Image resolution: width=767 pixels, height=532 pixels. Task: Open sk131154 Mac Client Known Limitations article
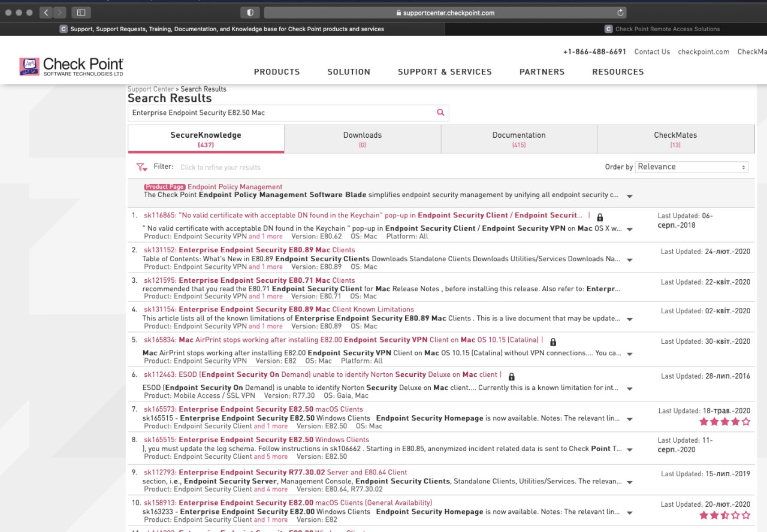coord(279,310)
